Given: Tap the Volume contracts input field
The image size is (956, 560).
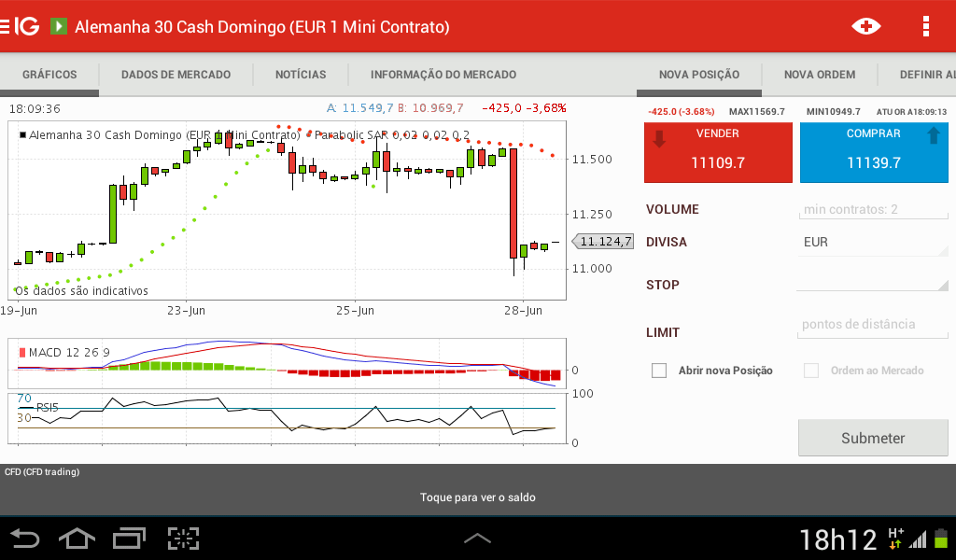Looking at the screenshot, I should tap(873, 209).
